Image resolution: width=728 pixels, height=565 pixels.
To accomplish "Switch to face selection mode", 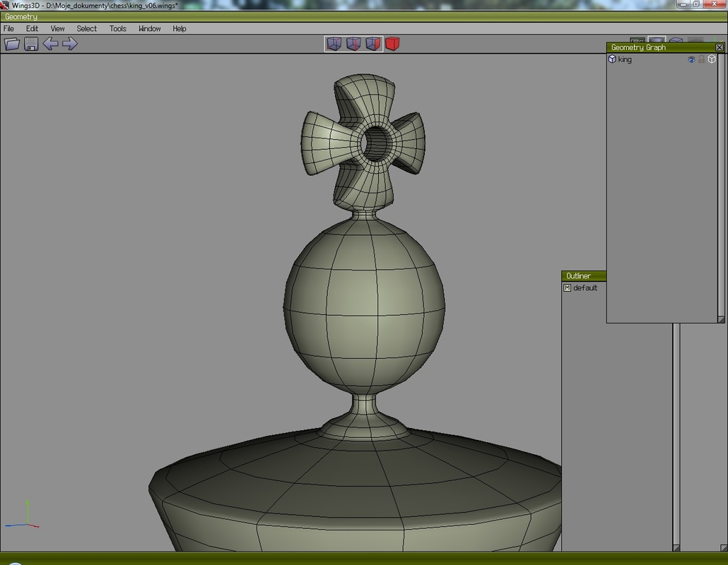I will (372, 44).
